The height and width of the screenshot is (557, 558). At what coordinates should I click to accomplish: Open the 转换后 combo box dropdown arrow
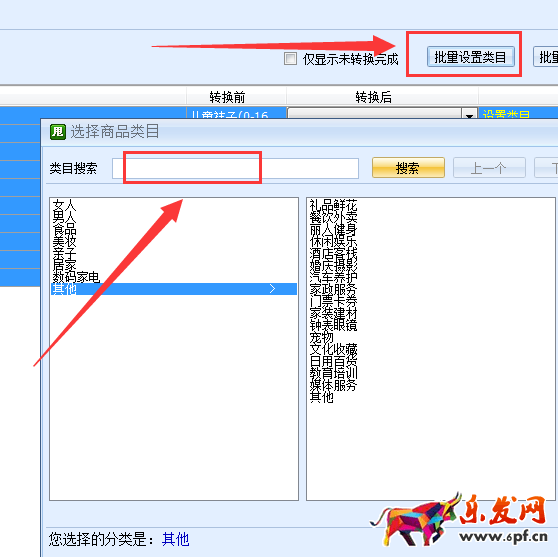pyautogui.click(x=469, y=115)
